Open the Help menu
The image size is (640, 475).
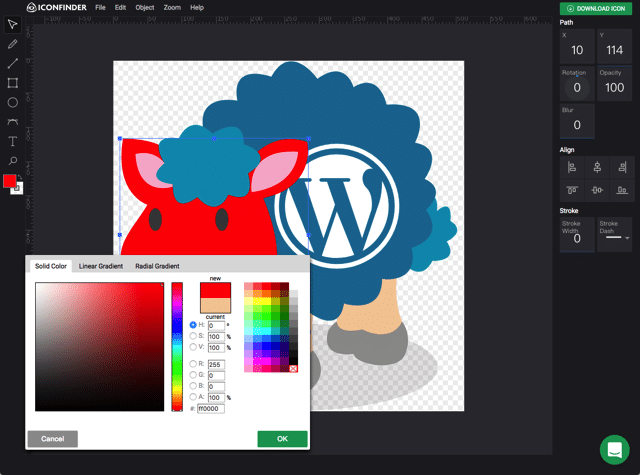(x=197, y=7)
